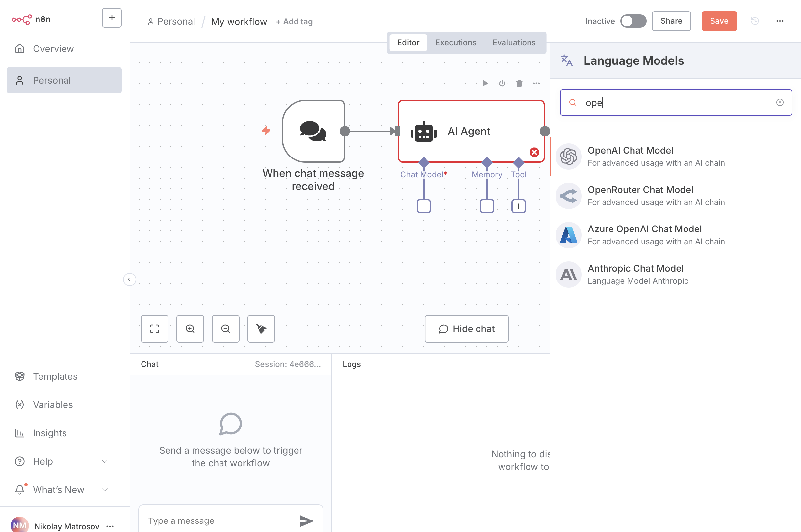Open Variables page
801x532 pixels.
click(x=64, y=404)
